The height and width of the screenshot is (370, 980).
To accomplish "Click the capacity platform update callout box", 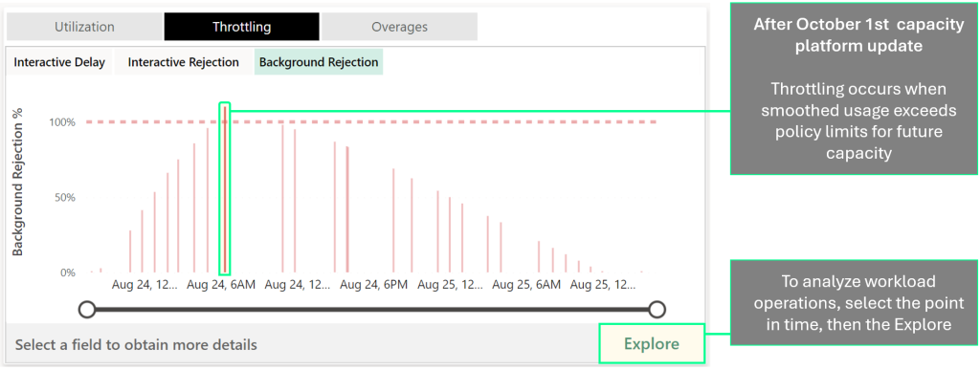I will tap(854, 89).
